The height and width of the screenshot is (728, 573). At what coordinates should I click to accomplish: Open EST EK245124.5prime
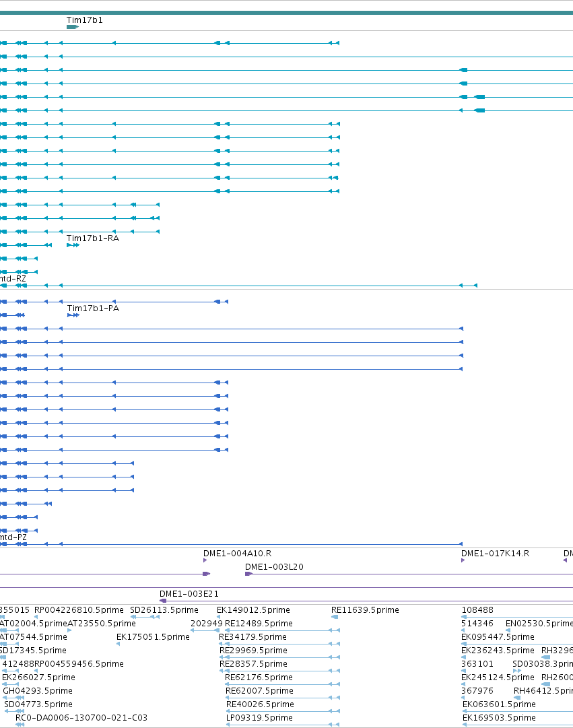click(498, 677)
